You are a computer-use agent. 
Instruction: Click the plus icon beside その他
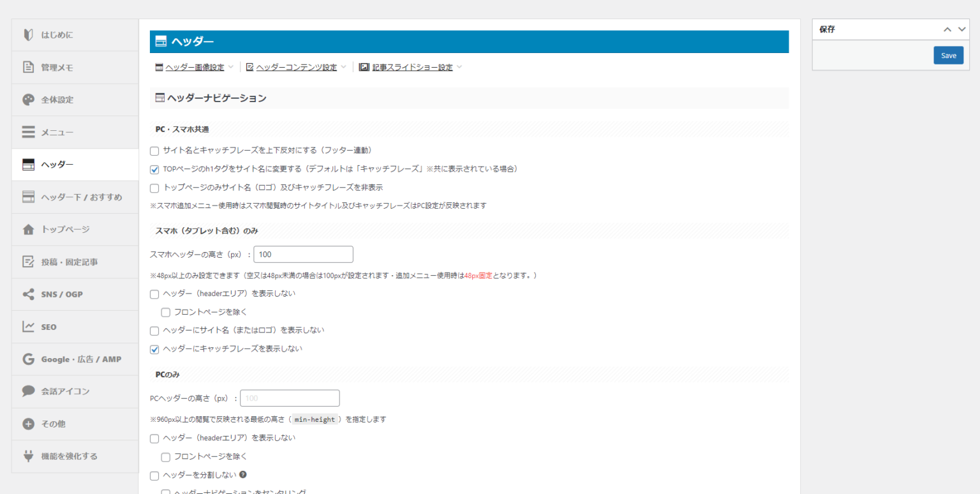pyautogui.click(x=28, y=424)
